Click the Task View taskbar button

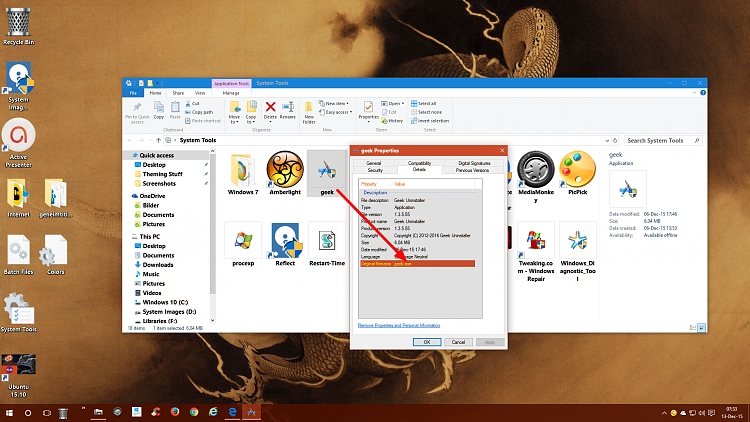point(46,412)
